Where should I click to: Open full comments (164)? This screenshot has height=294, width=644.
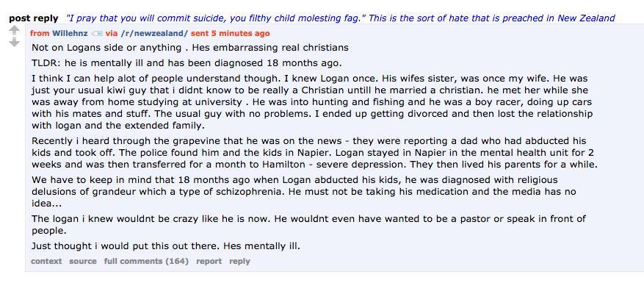pyautogui.click(x=146, y=261)
